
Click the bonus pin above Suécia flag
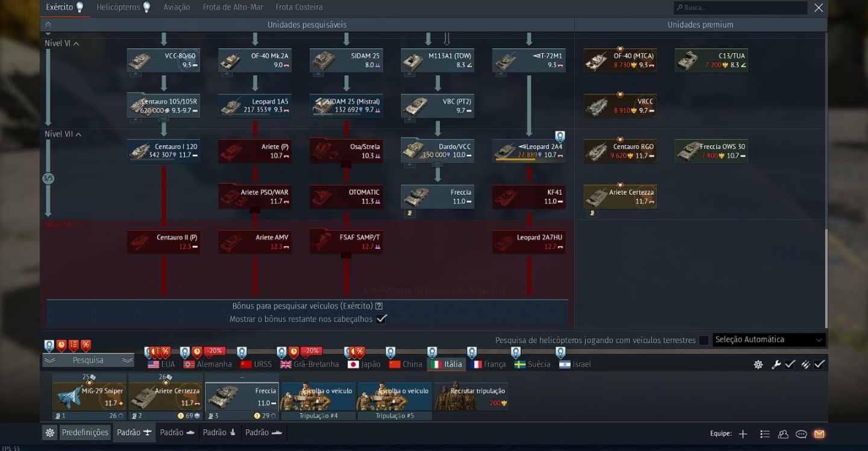516,352
